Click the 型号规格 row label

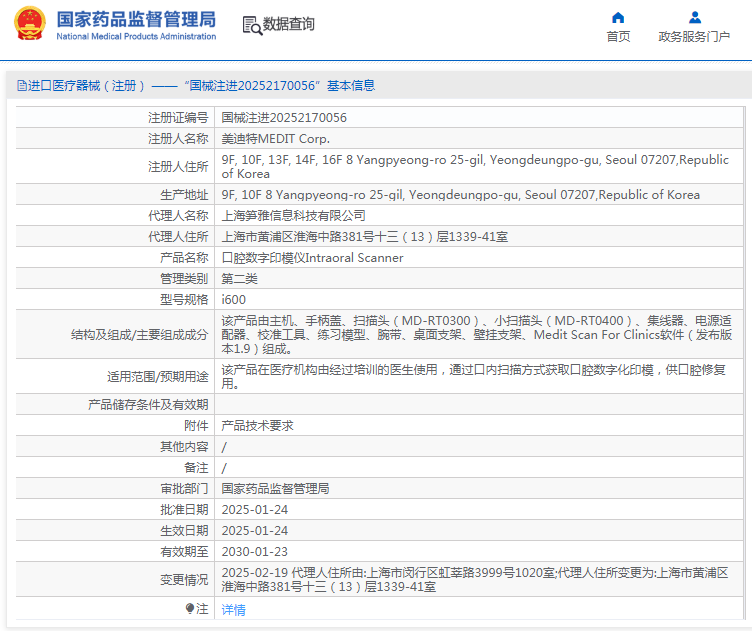point(184,300)
